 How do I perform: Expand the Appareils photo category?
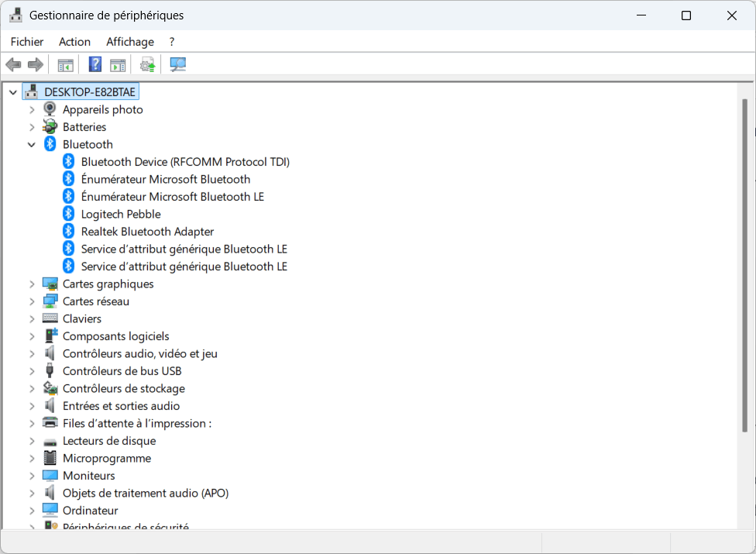point(32,110)
